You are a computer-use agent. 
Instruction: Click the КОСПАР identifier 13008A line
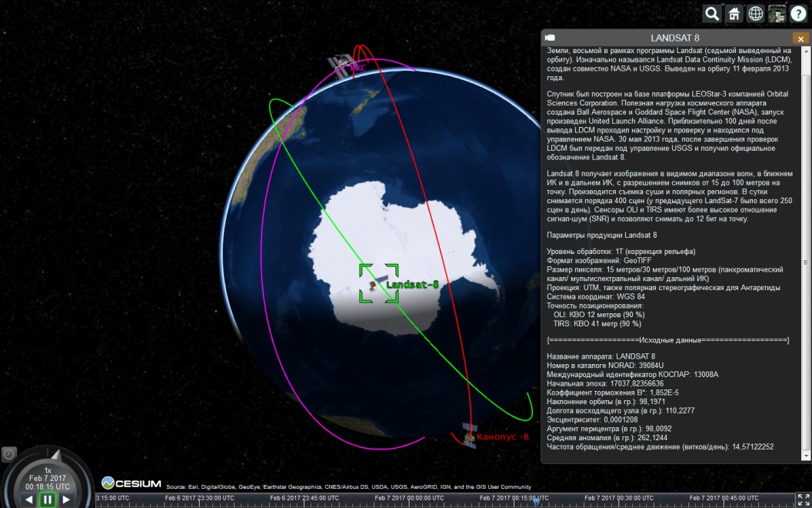pyautogui.click(x=632, y=374)
